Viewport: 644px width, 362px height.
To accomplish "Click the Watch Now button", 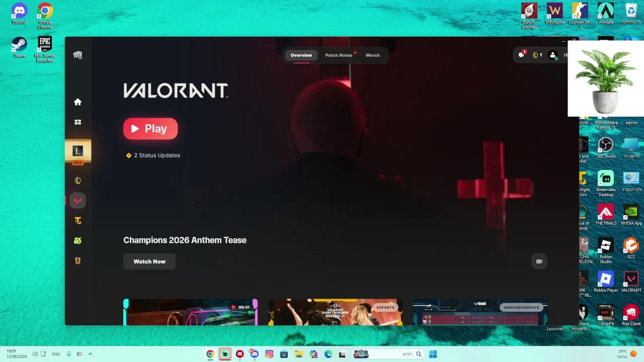I will tap(149, 261).
